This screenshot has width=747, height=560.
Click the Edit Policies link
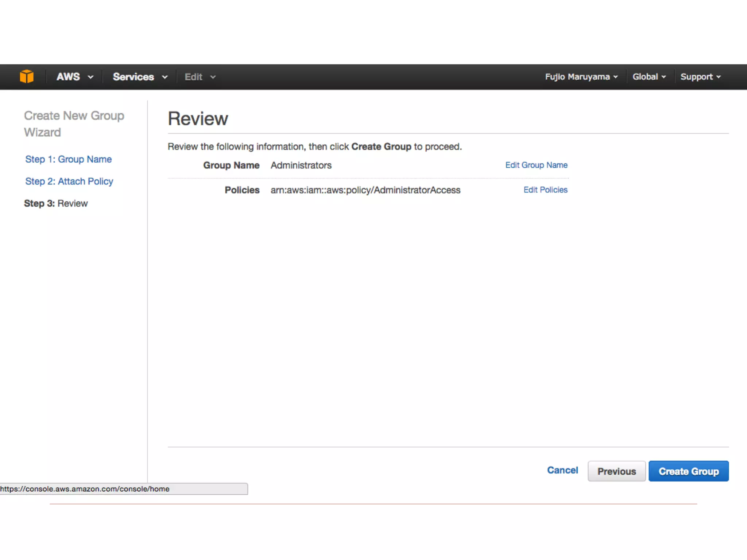545,190
